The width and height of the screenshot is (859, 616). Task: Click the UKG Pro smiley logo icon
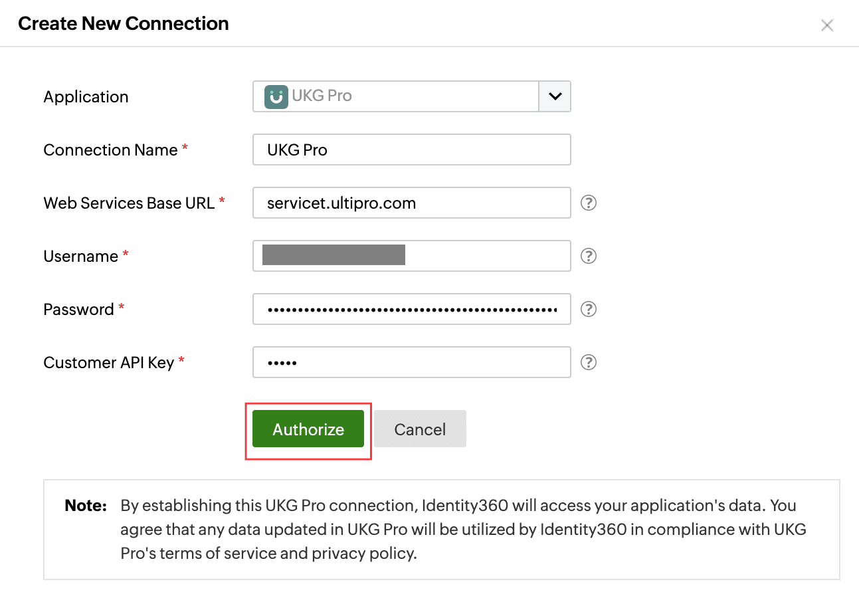(276, 97)
